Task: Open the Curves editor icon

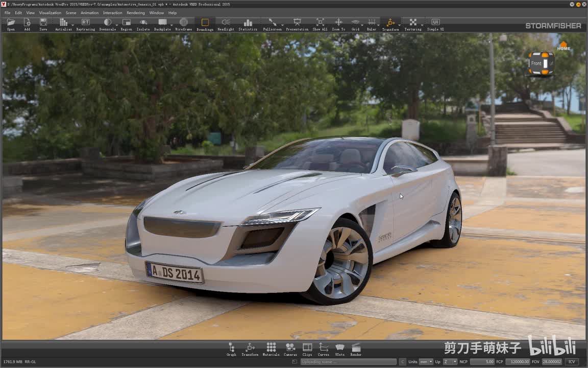Action: [x=323, y=349]
